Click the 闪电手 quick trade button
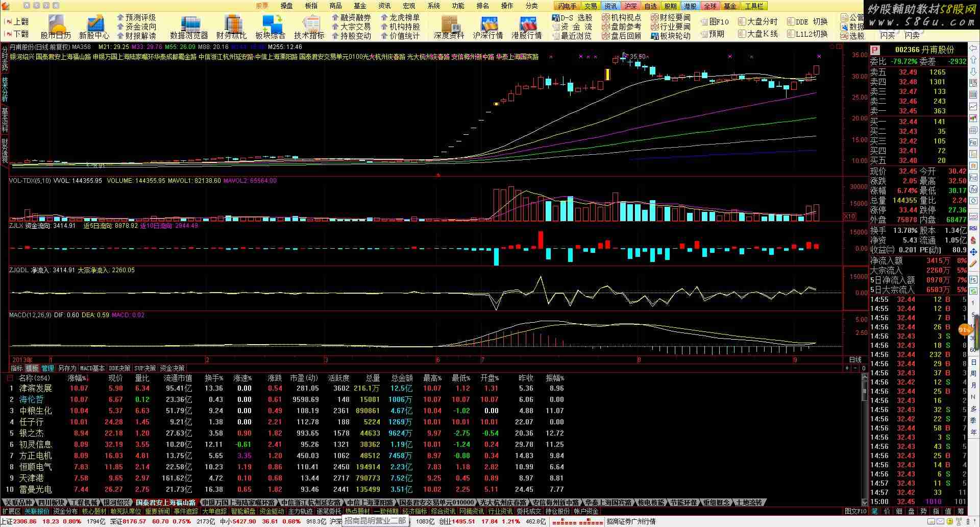 567,6
